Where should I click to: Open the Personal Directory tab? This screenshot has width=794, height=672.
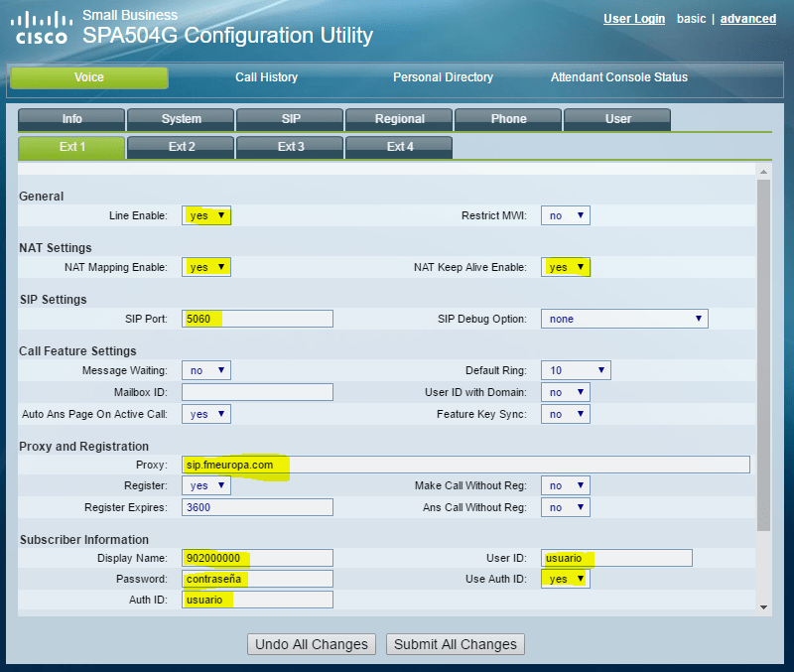443,77
